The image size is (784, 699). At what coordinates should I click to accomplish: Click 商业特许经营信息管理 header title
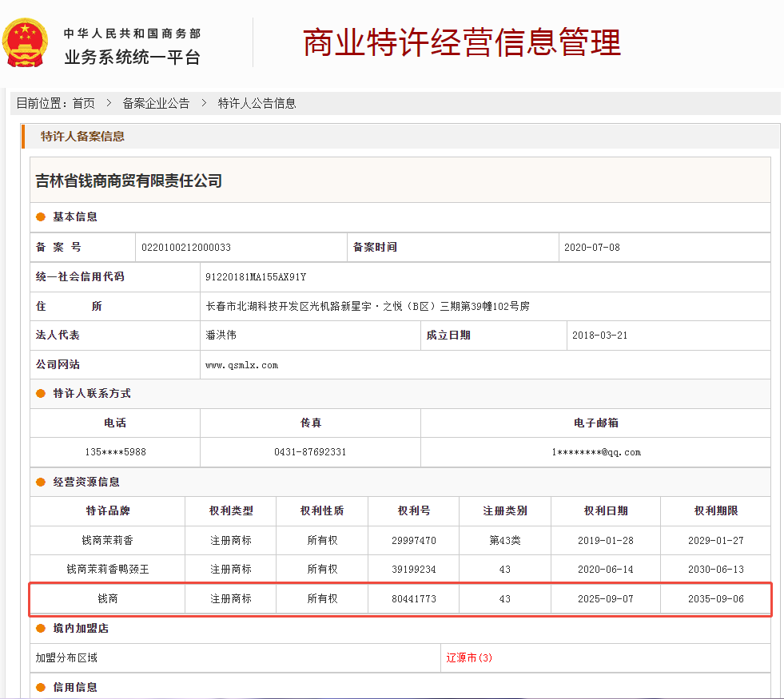coord(461,42)
